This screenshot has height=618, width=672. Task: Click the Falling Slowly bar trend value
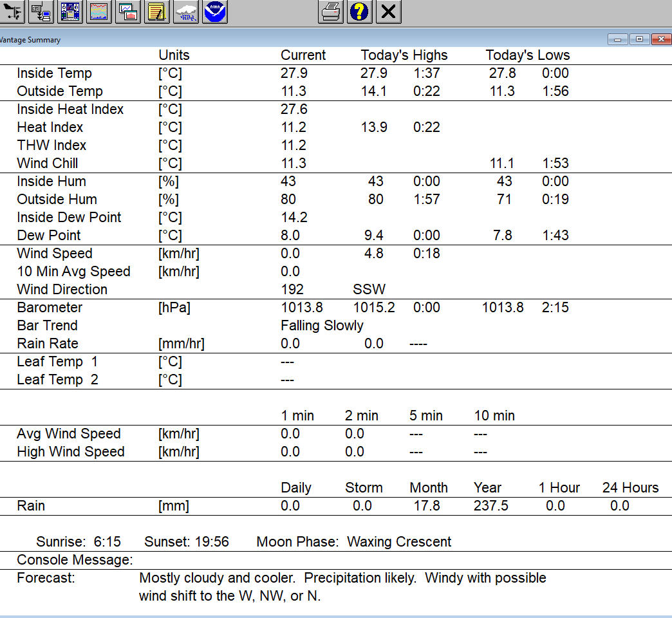[322, 326]
